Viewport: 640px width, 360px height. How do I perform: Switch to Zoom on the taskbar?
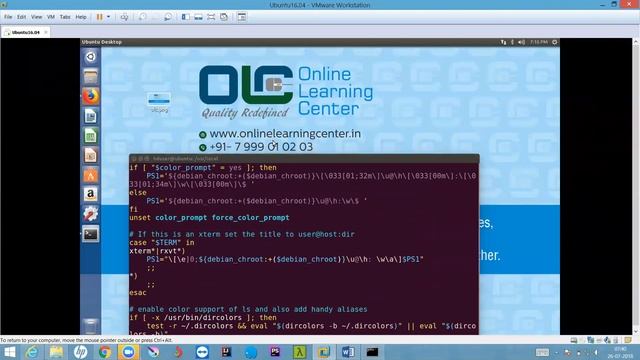pos(129,352)
